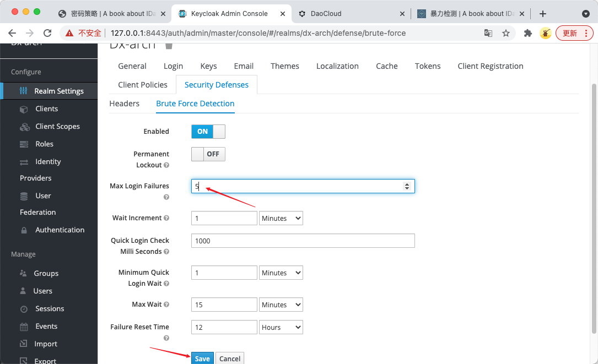
Task: Click the browser reload icon
Action: (x=47, y=33)
